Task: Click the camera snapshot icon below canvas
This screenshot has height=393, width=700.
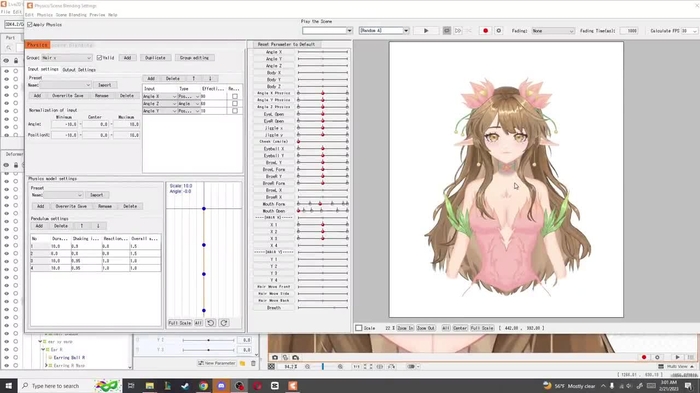Action: pos(275,357)
